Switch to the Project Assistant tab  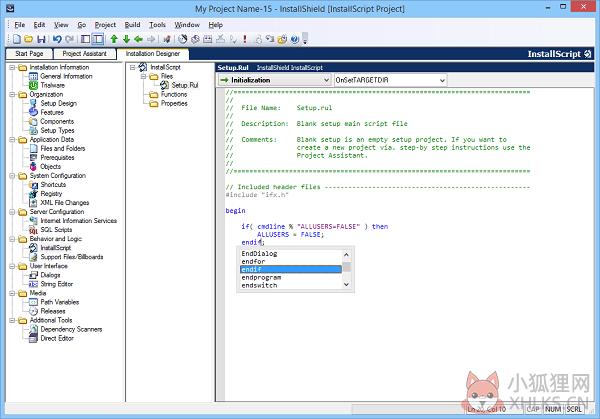click(x=85, y=54)
